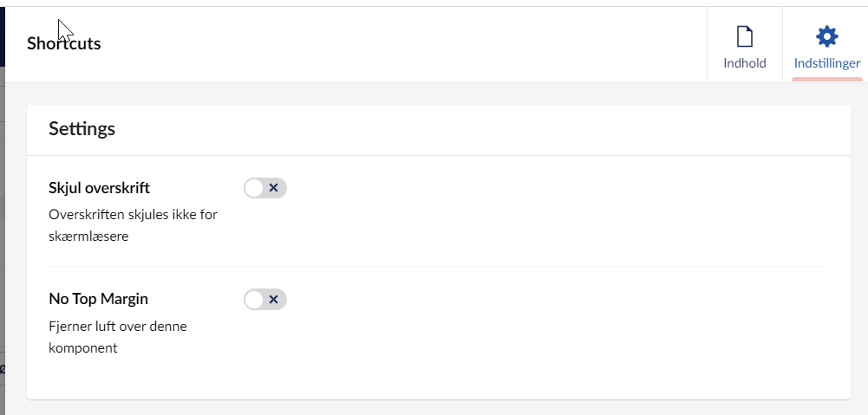Click the white knob of Skjul overskrift switch
This screenshot has height=415, width=868.
(254, 188)
